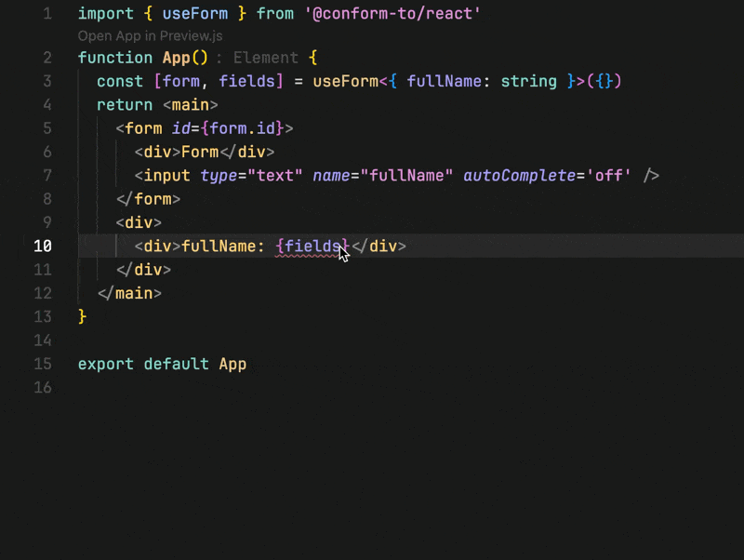Click the closing '</main>' tag on line 12
Image resolution: width=744 pixels, height=560 pixels.
tap(129, 293)
